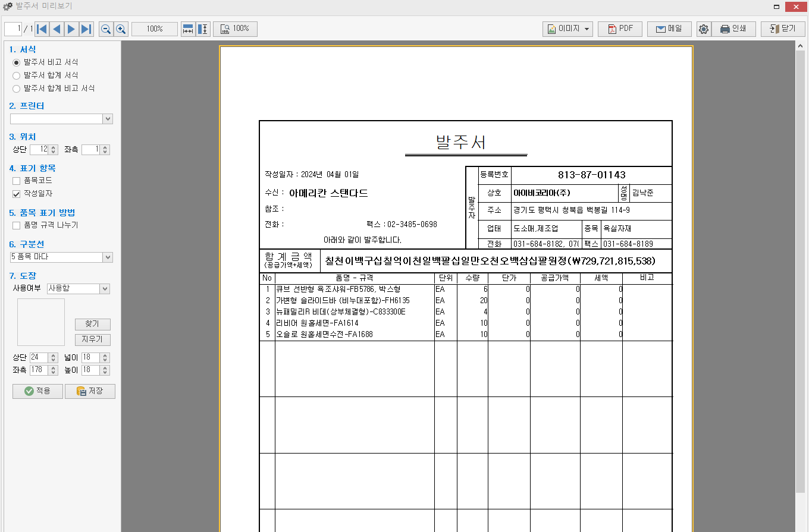The height and width of the screenshot is (532, 809).
Task: Open the printer selection dropdown
Action: [x=108, y=119]
